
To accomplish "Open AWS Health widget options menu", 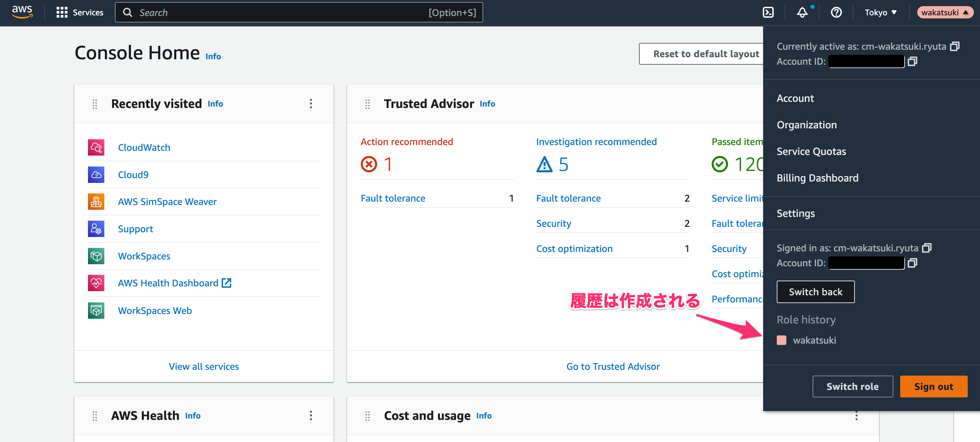I will [x=311, y=415].
